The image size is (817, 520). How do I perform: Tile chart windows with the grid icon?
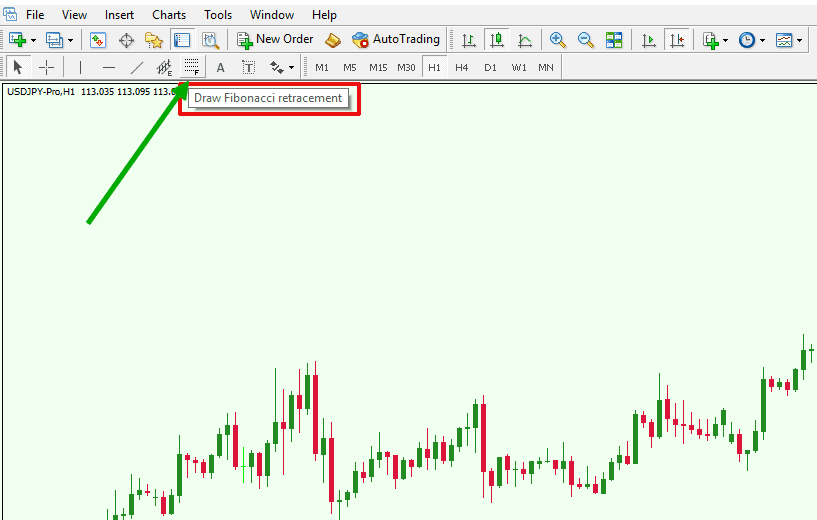(x=614, y=40)
